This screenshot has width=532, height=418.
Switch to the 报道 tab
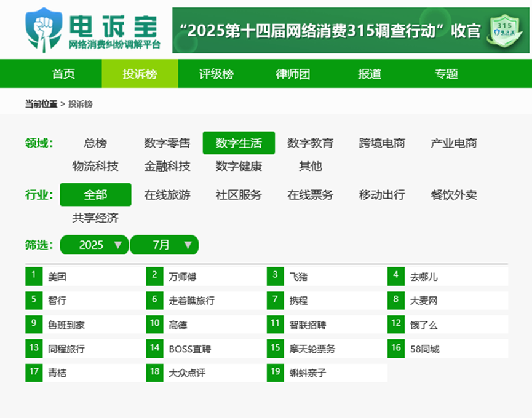pos(370,74)
